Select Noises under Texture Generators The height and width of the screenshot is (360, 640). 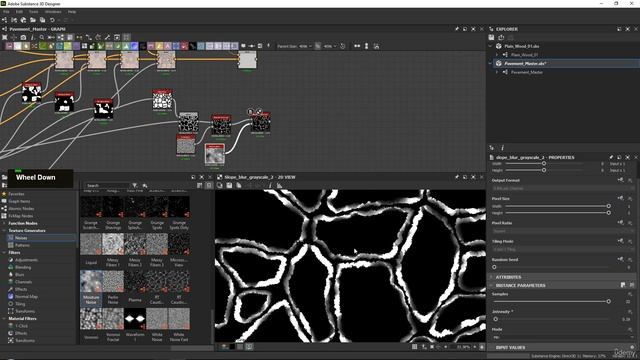tap(21, 238)
